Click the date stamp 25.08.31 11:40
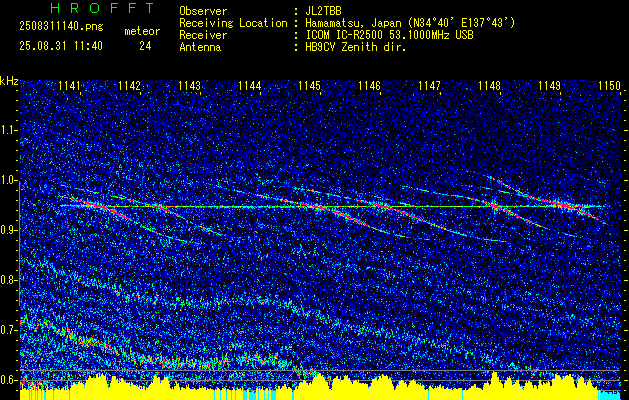Image resolution: width=629 pixels, height=400 pixels. click(61, 46)
